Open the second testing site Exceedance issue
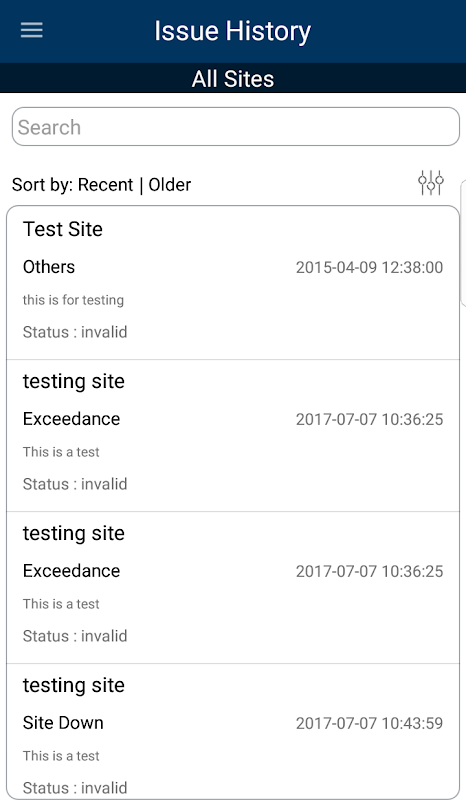This screenshot has height=800, width=466. [233, 588]
